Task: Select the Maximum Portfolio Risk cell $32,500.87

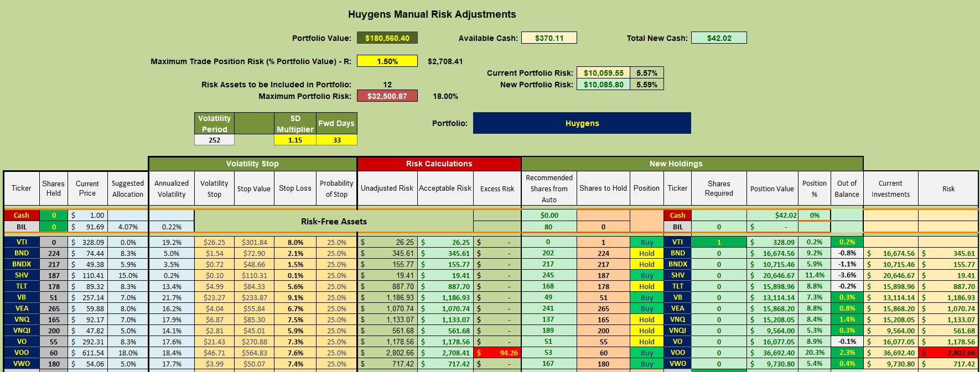Action: (x=387, y=96)
